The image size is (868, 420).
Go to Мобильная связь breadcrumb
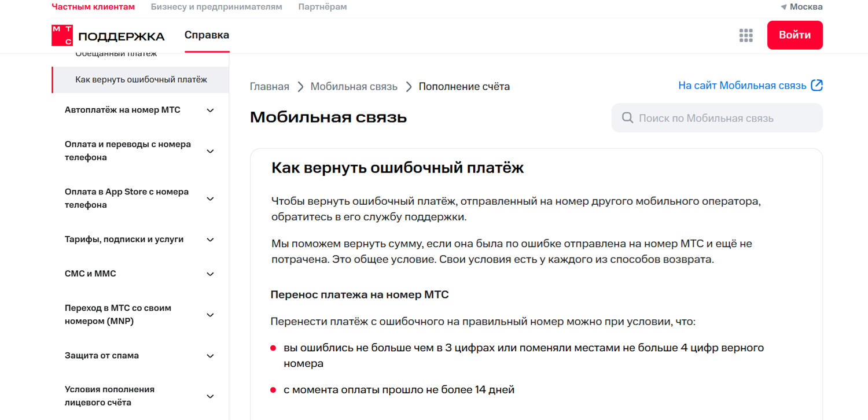pos(354,87)
